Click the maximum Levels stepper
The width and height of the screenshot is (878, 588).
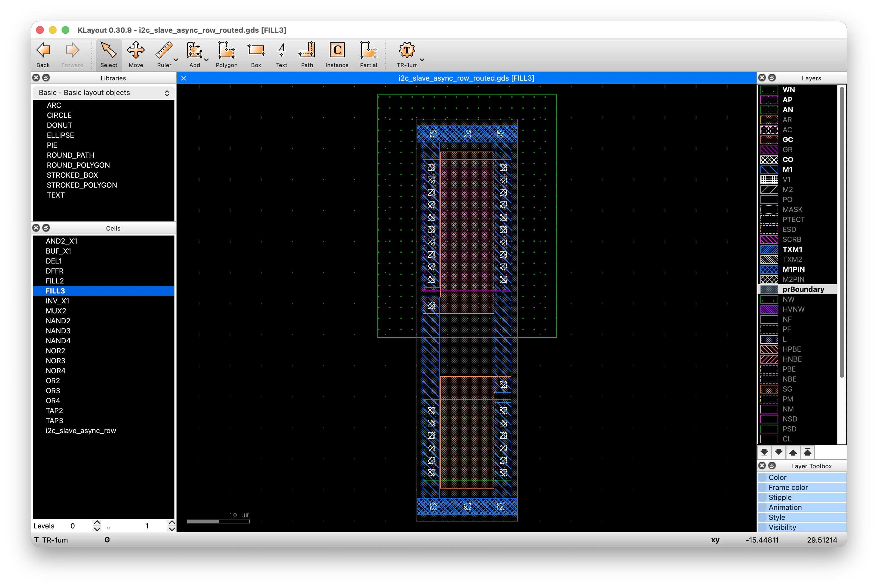[x=172, y=526]
